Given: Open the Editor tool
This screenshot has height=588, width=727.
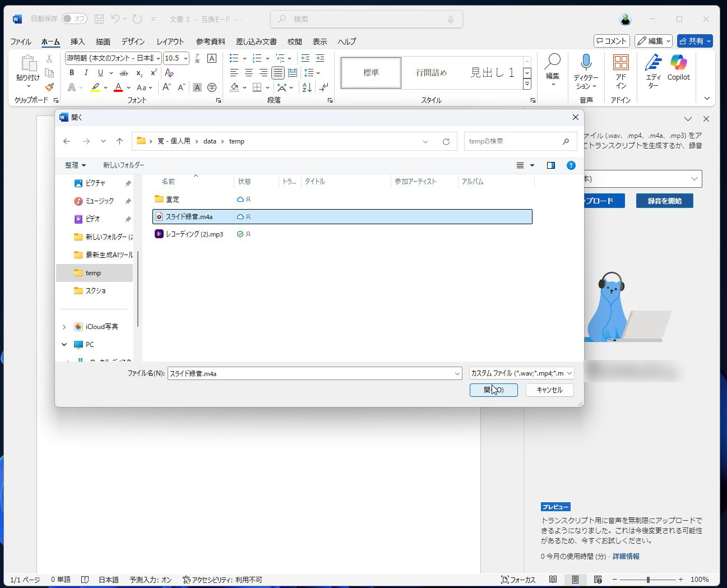Looking at the screenshot, I should (x=653, y=72).
